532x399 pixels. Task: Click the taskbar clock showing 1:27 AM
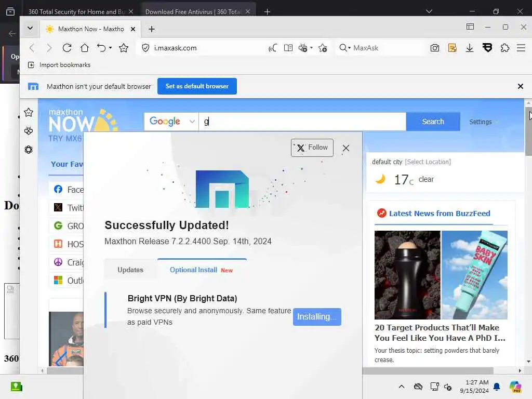coord(474,387)
